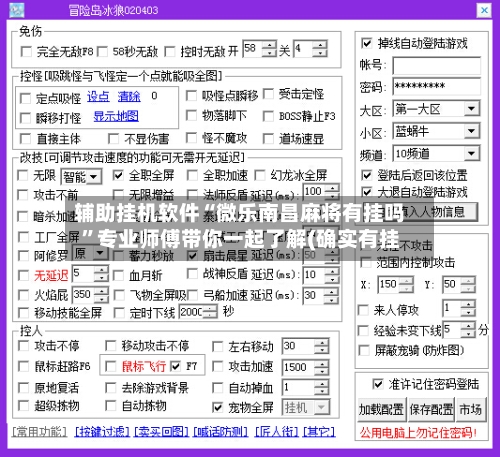The image size is (500, 457).
Task: Open the 大区 server dropdown
Action: click(471, 109)
